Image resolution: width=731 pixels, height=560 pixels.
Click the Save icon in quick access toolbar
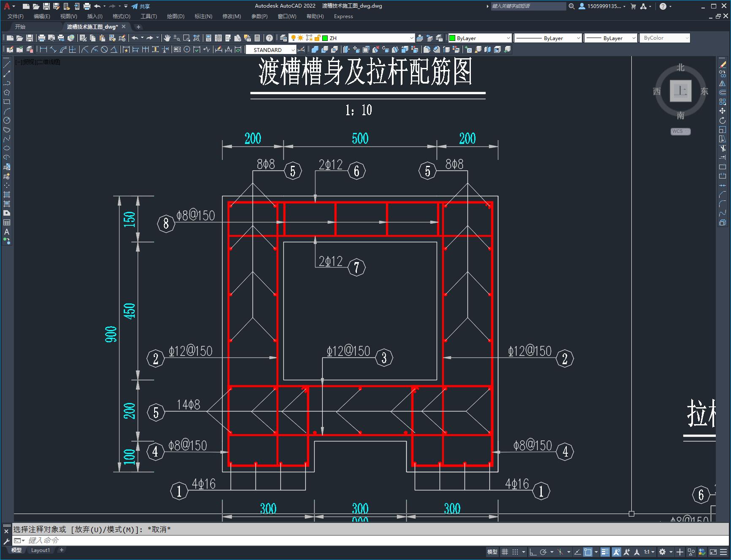coord(46,6)
